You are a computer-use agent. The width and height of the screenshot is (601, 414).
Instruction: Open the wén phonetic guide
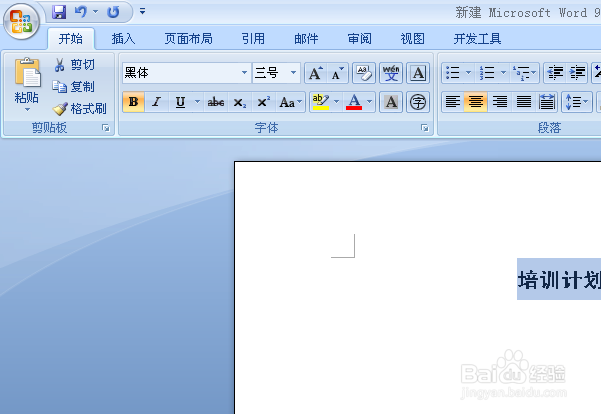pos(391,73)
